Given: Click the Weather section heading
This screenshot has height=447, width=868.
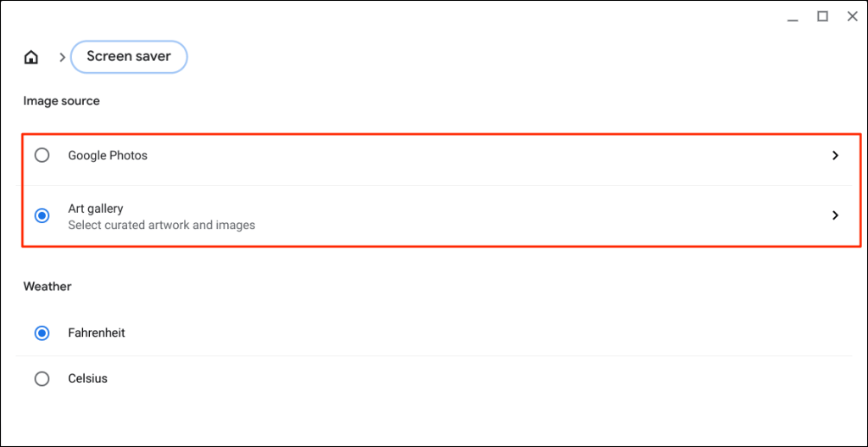Looking at the screenshot, I should click(47, 287).
